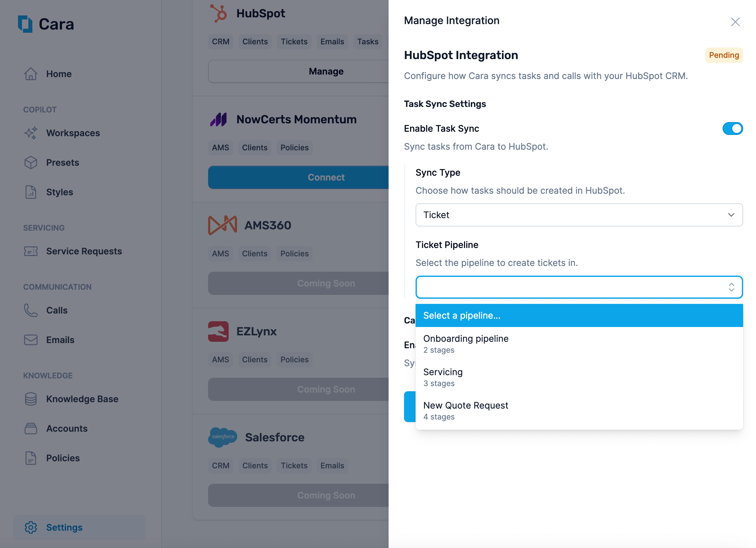Click the Emails envelope icon
756x548 pixels.
click(x=31, y=340)
